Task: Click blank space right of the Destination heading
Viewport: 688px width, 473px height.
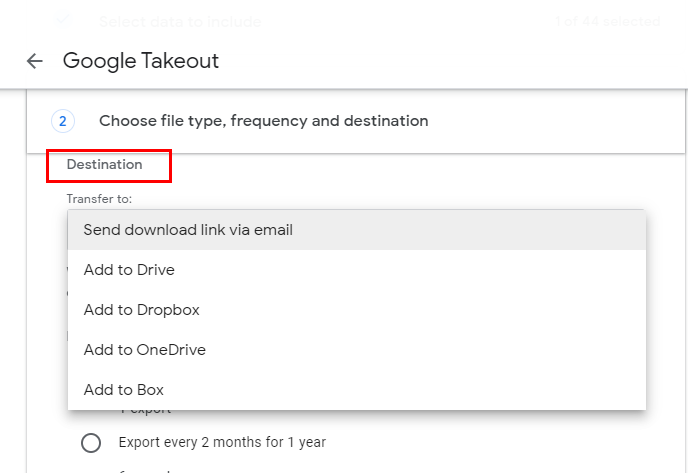Action: (x=400, y=164)
